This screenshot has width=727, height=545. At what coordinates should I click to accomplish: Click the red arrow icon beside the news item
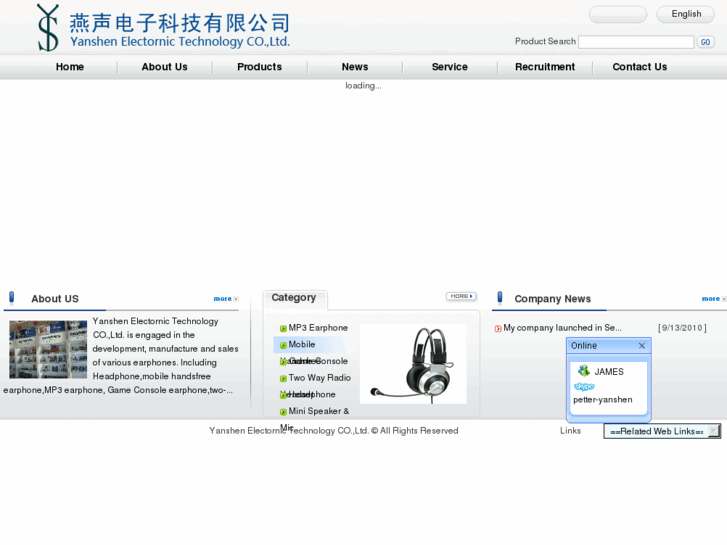[498, 328]
